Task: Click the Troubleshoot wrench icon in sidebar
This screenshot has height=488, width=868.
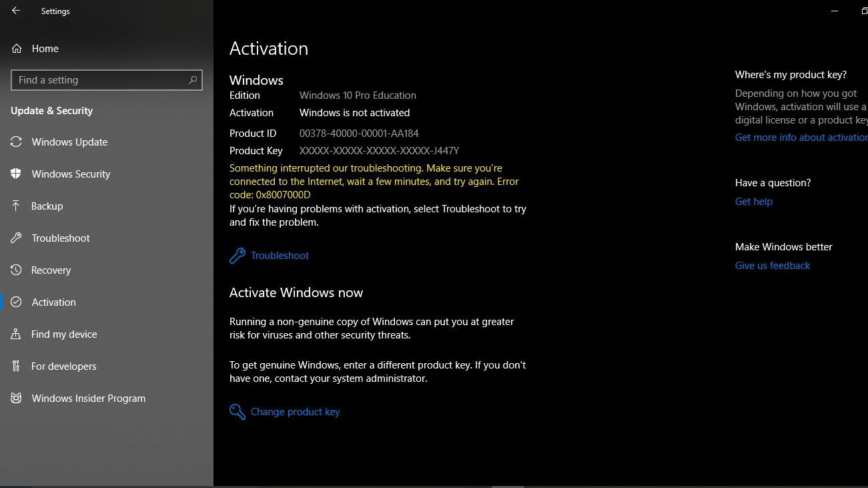Action: coord(17,238)
